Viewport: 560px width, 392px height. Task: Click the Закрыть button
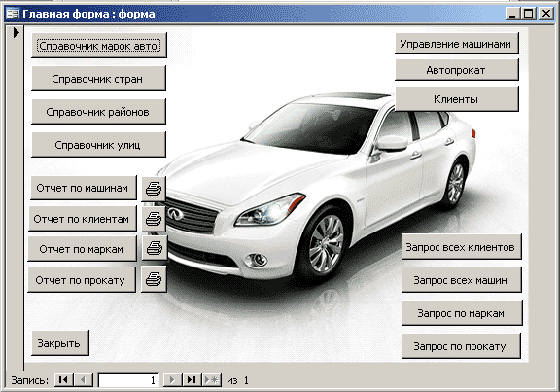point(60,343)
